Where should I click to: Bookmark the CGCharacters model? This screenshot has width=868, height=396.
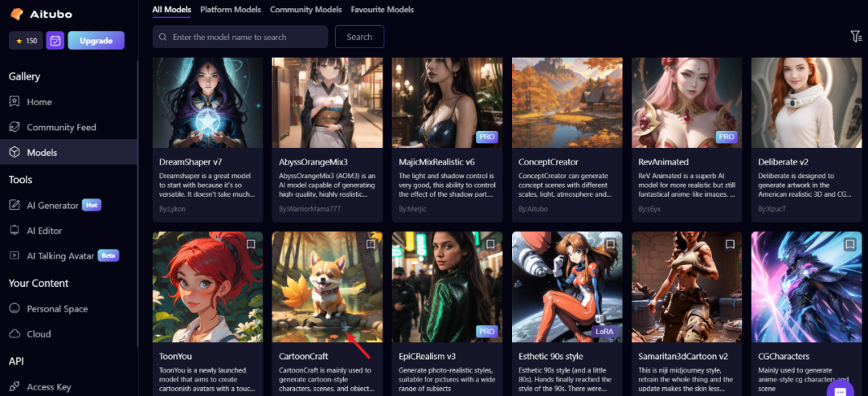coord(850,244)
